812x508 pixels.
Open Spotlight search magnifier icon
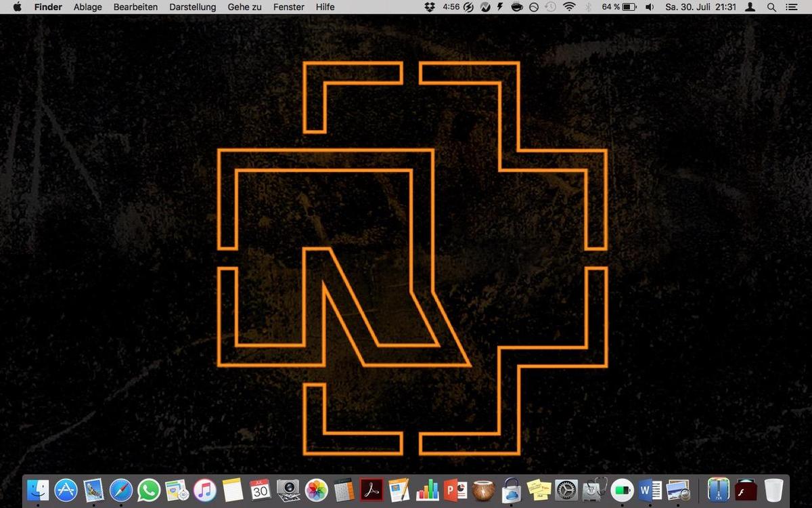[771, 7]
